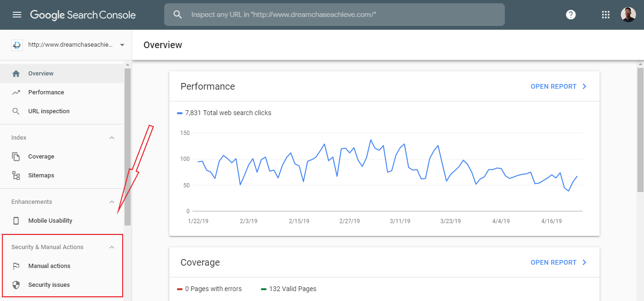Open the Coverage report link
Screen dimensions: 644x301
559,262
